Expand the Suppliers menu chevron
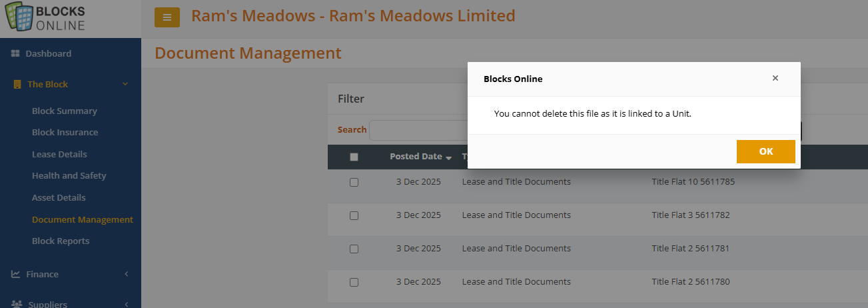This screenshot has width=868, height=308. click(x=126, y=304)
